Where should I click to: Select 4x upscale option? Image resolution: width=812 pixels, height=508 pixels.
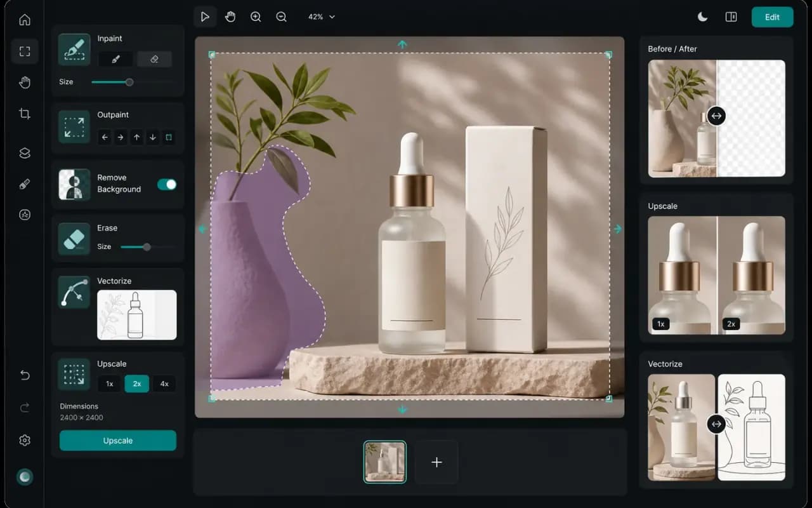coord(164,384)
